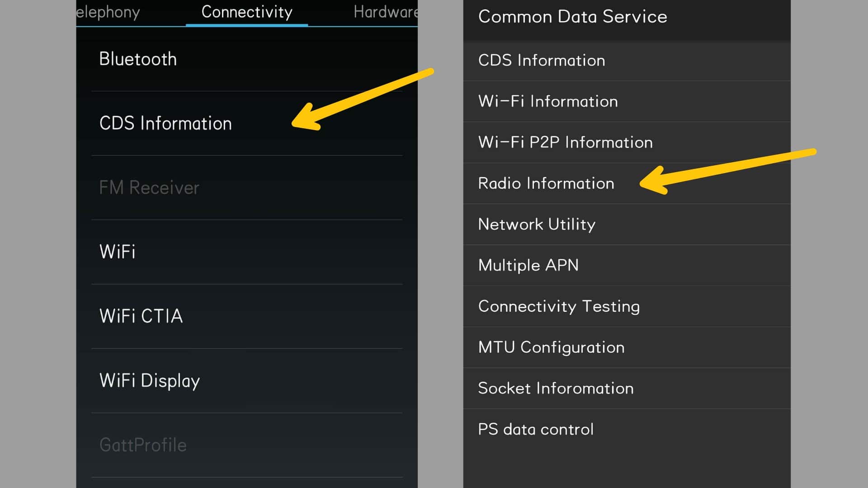Select Wi-Fi Information
Image resolution: width=868 pixels, height=488 pixels.
[548, 101]
